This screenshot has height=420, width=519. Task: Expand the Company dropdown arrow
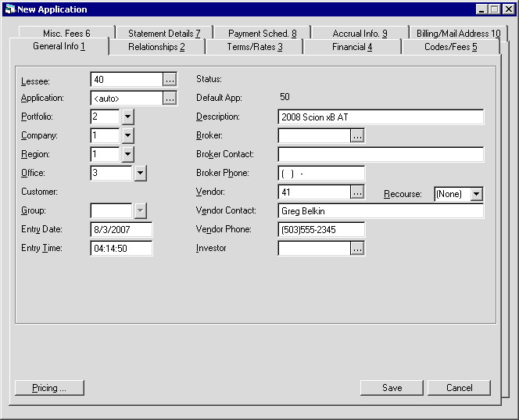pos(127,135)
